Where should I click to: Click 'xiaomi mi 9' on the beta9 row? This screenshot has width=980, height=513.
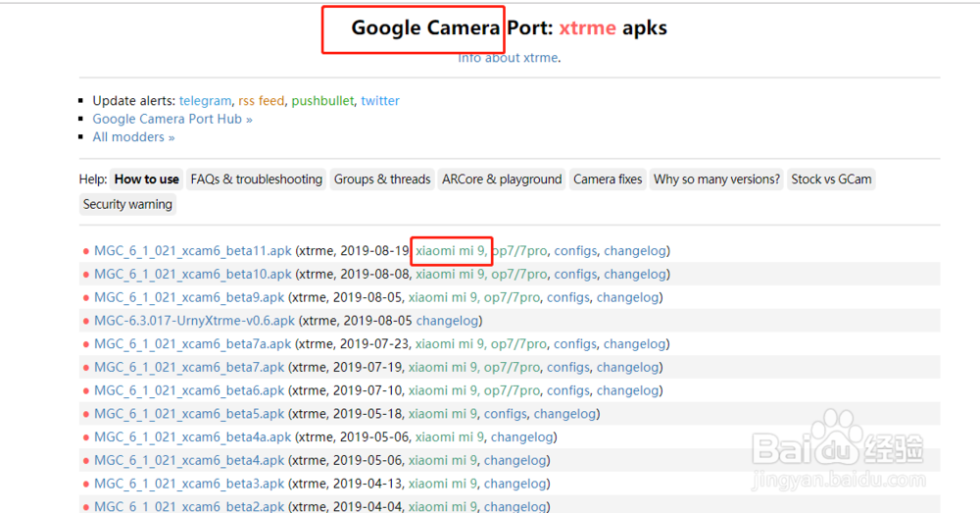(443, 297)
